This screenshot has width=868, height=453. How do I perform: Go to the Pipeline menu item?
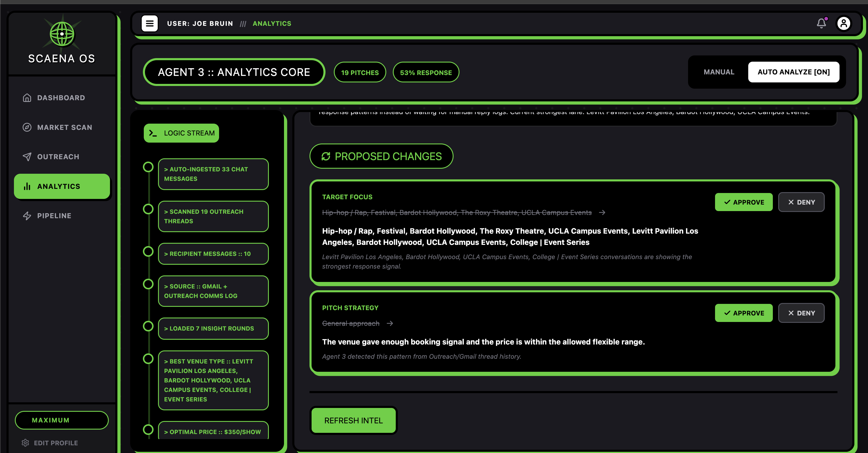pos(54,216)
